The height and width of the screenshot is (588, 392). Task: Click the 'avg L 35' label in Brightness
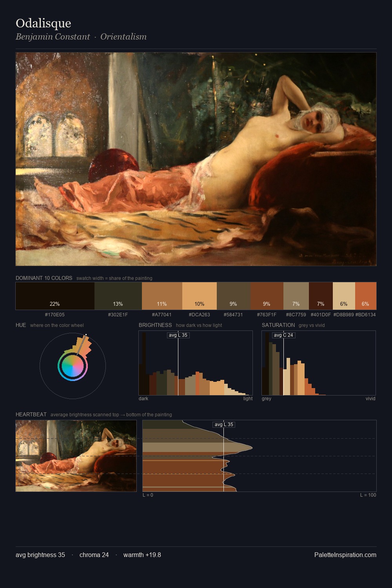[178, 335]
